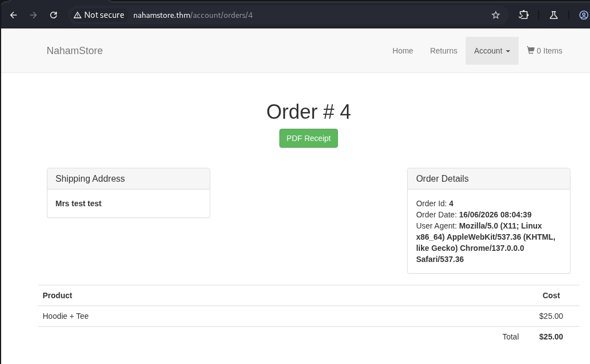Open the browser profile avatar icon
Image resolution: width=590 pixels, height=364 pixels.
pyautogui.click(x=584, y=15)
